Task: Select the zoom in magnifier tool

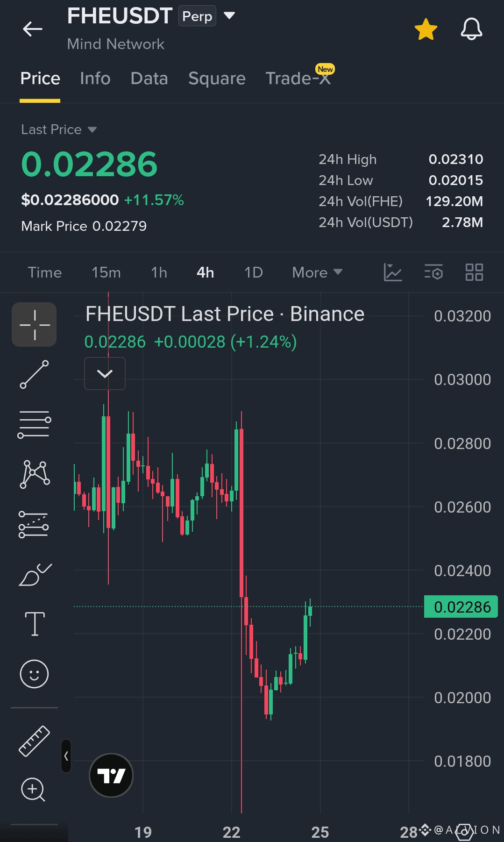Action: (x=33, y=790)
